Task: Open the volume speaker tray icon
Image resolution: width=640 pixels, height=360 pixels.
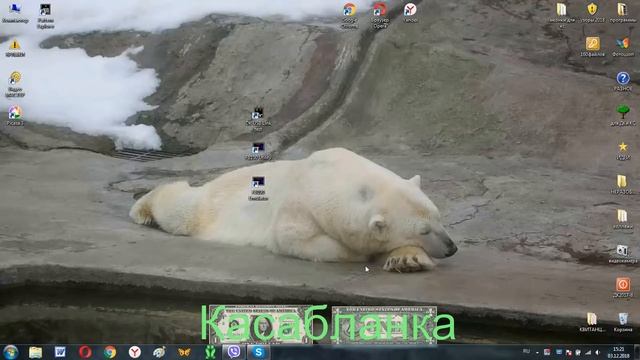Action: pos(598,352)
